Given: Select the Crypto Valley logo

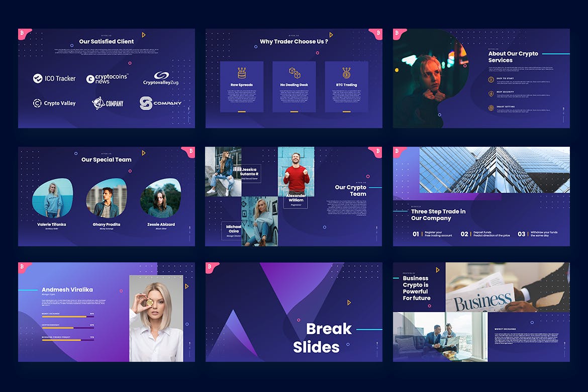Looking at the screenshot, I should 54,104.
